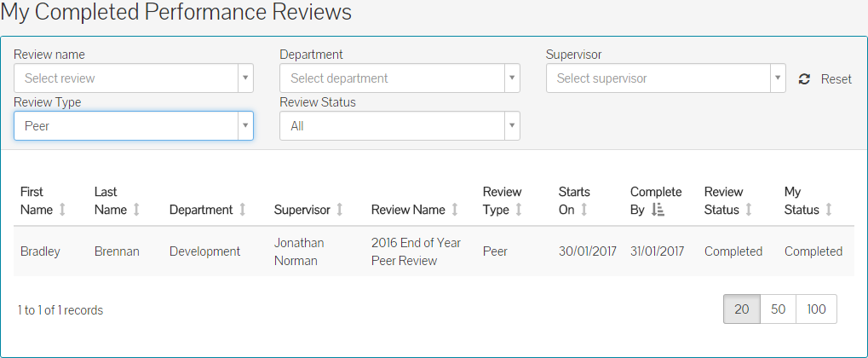This screenshot has height=358, width=868.
Task: Sort by Supervisor column arrow icon
Action: (340, 210)
